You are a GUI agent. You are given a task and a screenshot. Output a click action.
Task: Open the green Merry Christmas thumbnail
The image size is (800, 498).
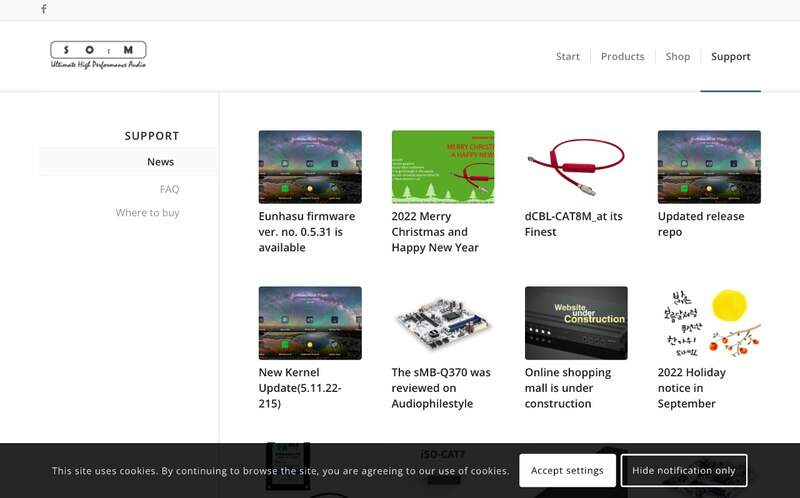click(x=443, y=167)
